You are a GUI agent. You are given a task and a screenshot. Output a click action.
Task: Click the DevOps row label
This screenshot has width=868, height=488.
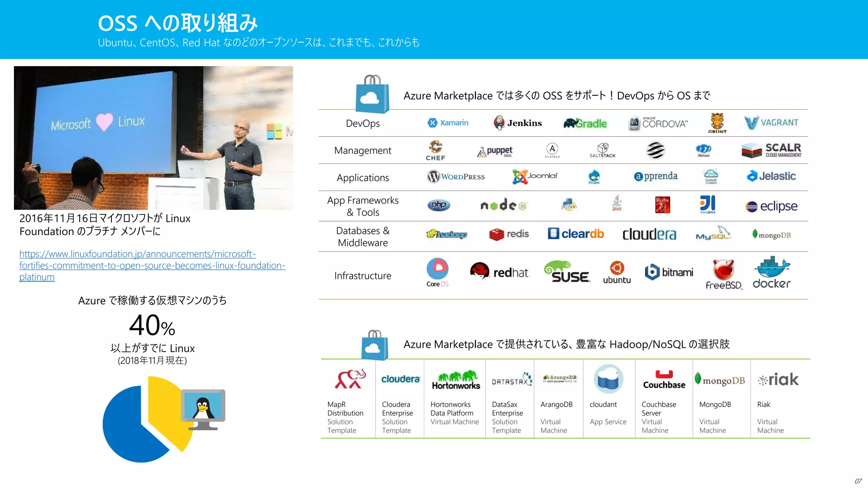363,123
